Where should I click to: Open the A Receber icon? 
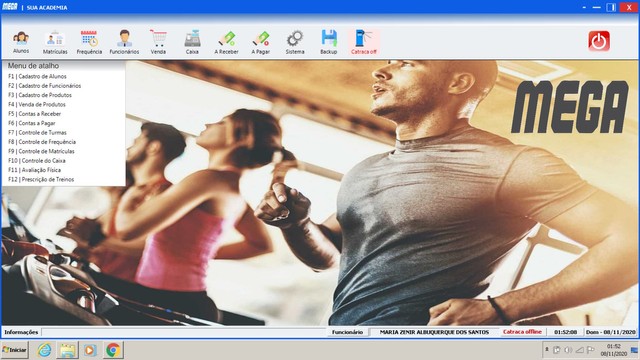(227, 42)
